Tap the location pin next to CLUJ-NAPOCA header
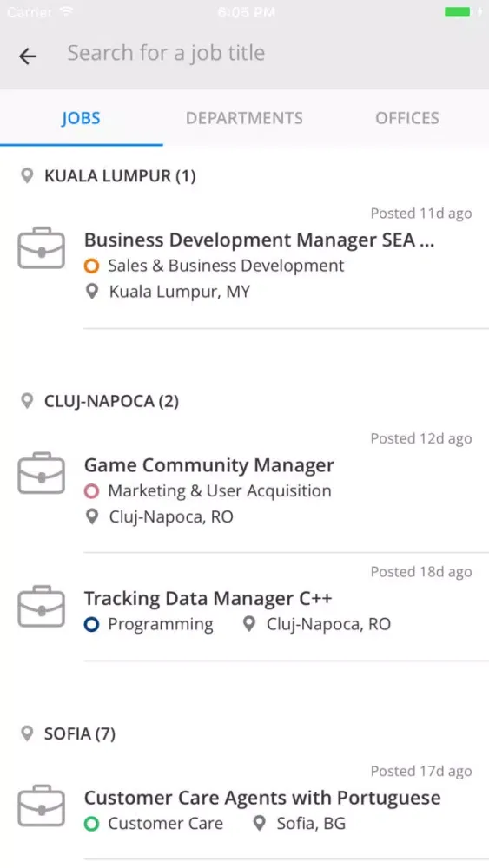Viewport: 489px width, 868px height. 27,401
